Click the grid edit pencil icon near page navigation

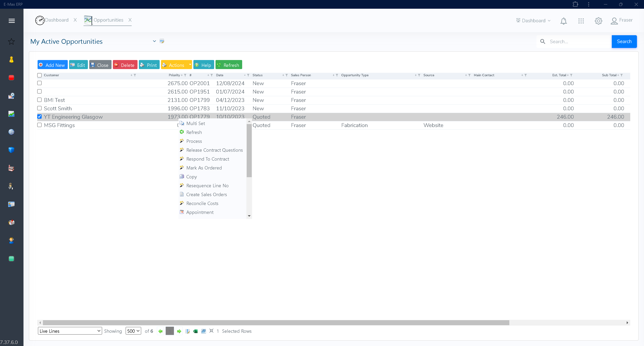pyautogui.click(x=187, y=331)
